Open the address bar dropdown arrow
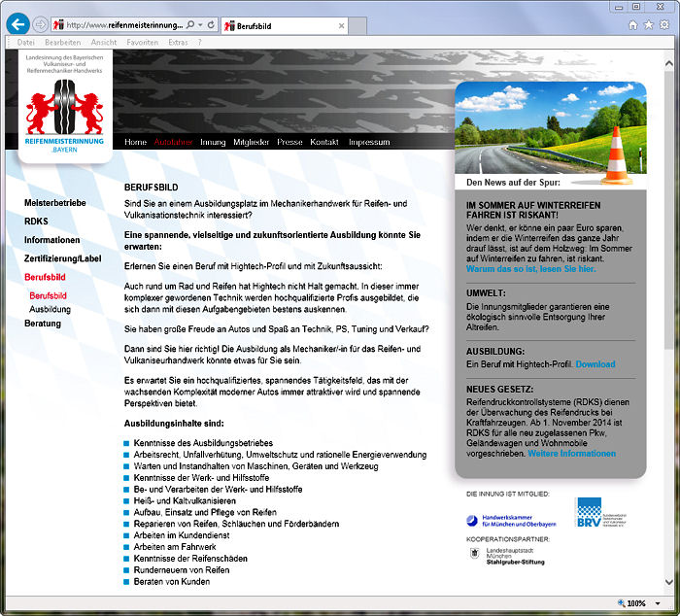This screenshot has height=616, width=680. point(200,25)
